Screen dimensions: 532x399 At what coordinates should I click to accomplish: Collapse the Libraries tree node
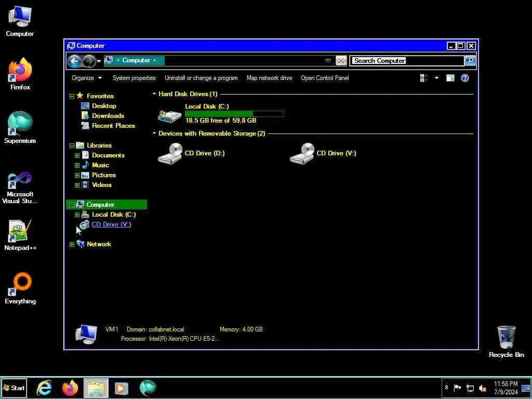(72, 146)
